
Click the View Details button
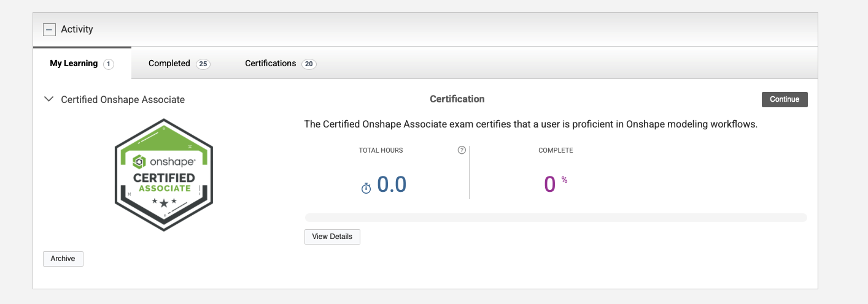point(332,237)
